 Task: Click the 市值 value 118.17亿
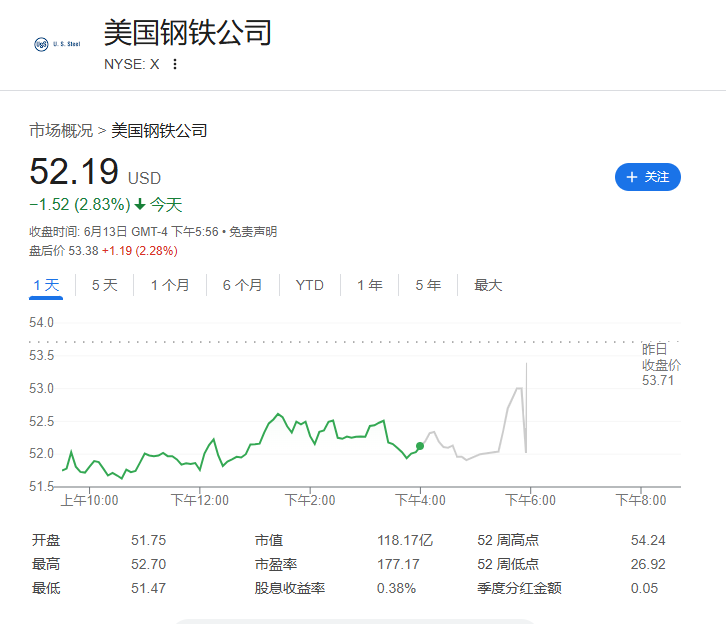[x=405, y=540]
